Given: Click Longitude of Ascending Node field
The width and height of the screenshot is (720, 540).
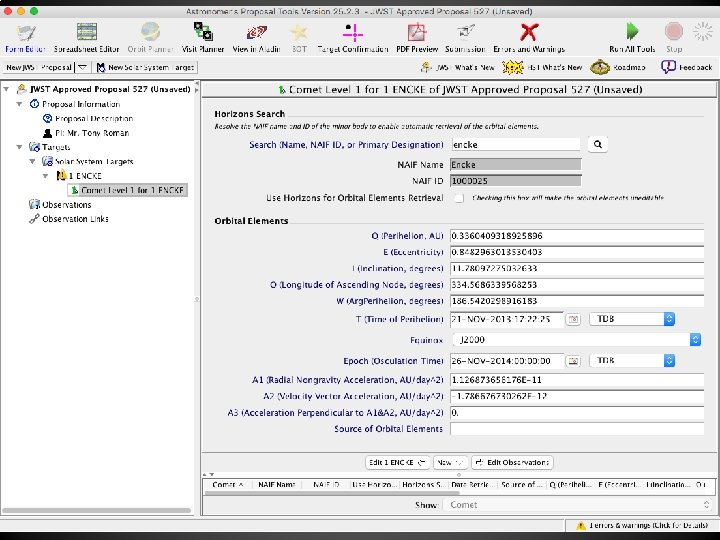Looking at the screenshot, I should [x=577, y=285].
